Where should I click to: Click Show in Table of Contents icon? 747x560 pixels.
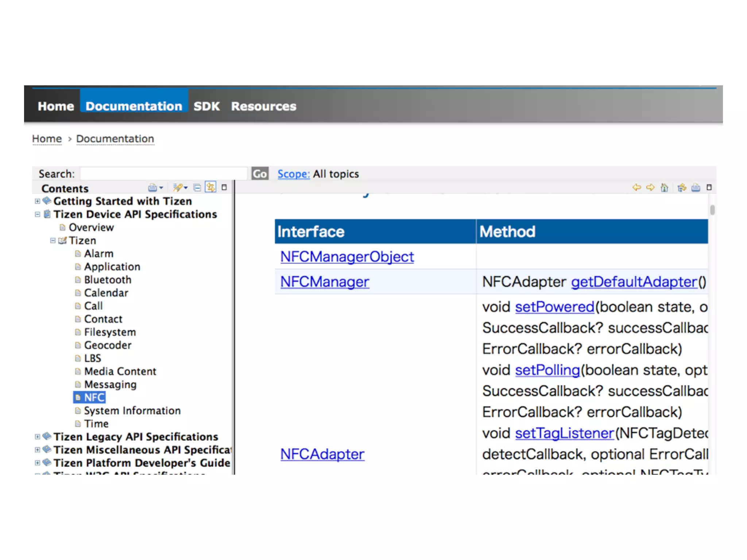pyautogui.click(x=682, y=187)
